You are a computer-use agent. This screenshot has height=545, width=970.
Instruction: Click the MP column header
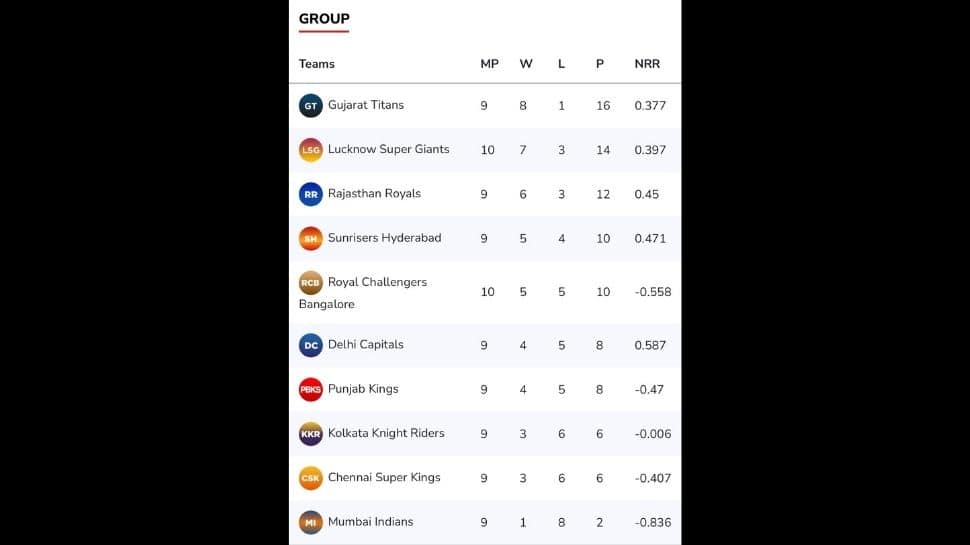(x=489, y=64)
